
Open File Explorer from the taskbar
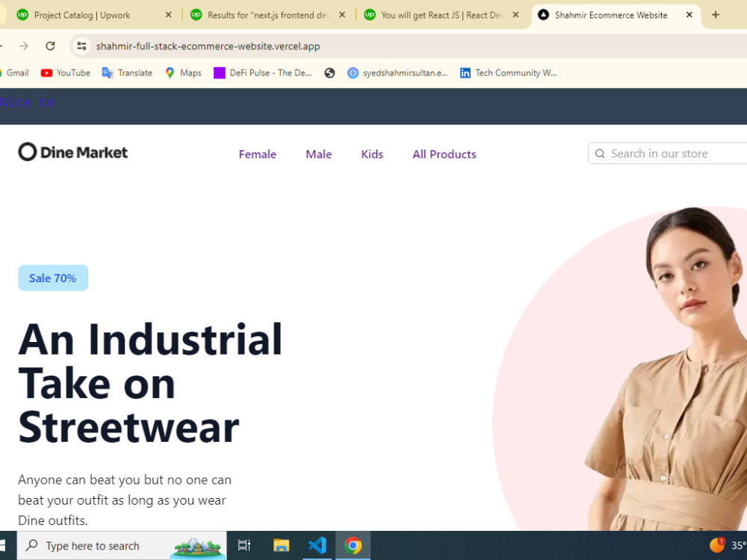coord(281,545)
